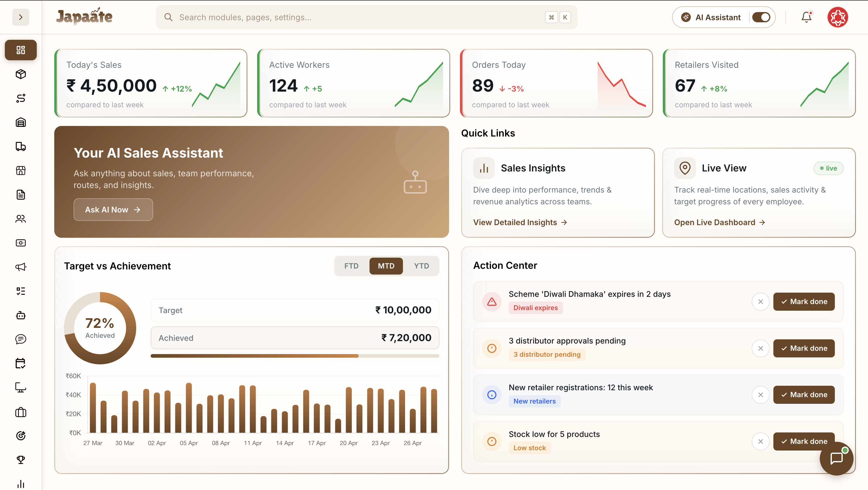Click the search modules input field

coord(337,17)
